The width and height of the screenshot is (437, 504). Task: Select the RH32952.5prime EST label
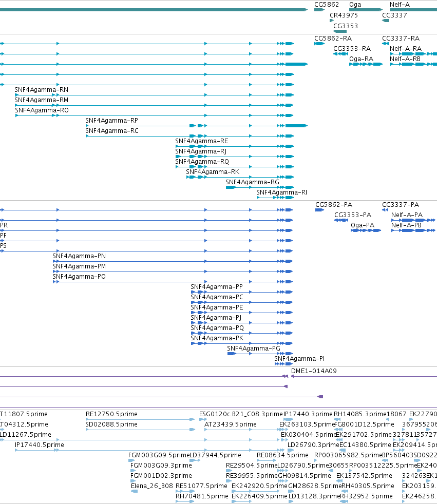(x=366, y=497)
